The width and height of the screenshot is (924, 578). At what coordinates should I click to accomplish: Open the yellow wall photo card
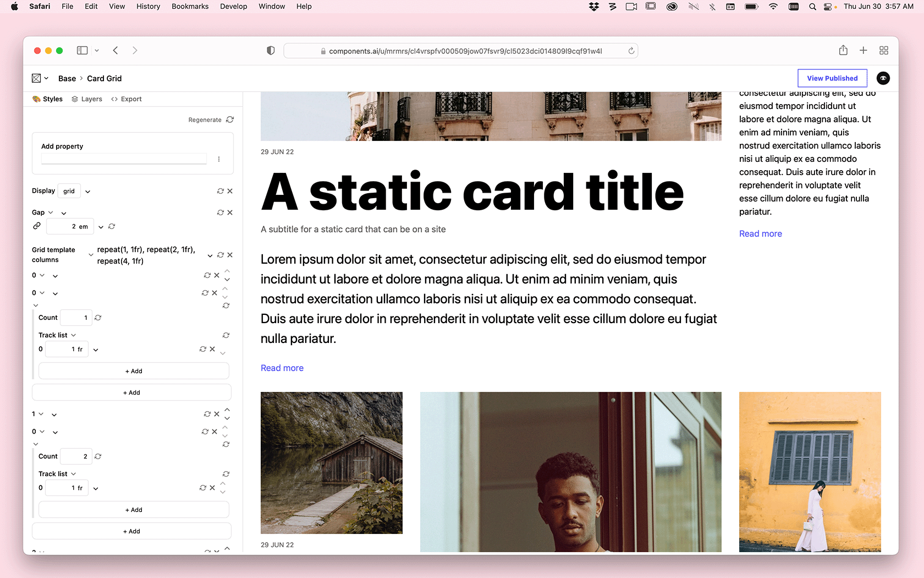click(810, 472)
